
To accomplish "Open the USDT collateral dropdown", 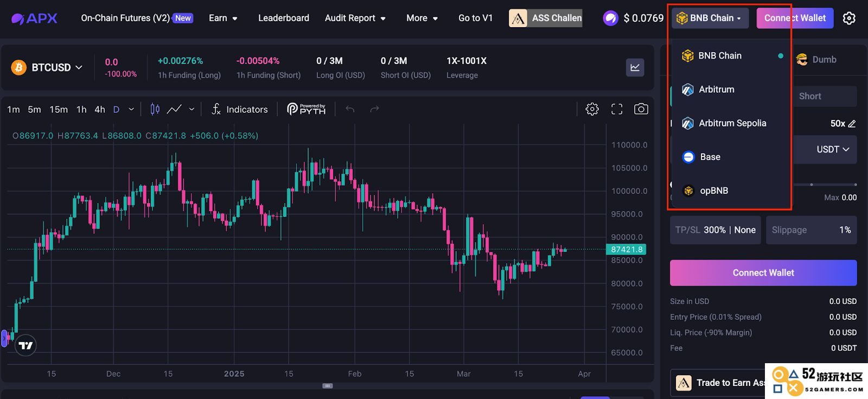I will point(833,149).
